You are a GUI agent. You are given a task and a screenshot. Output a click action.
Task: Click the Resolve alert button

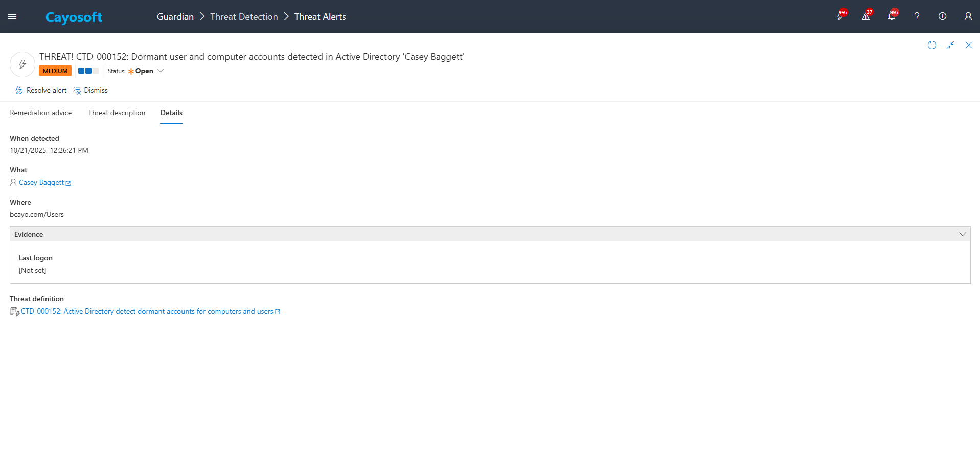[46, 90]
